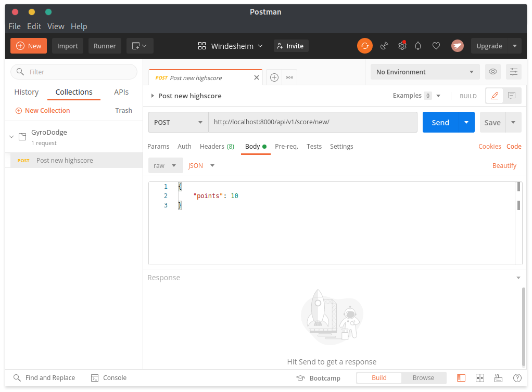This screenshot has width=532, height=392.
Task: Click the Import button
Action: [68, 46]
